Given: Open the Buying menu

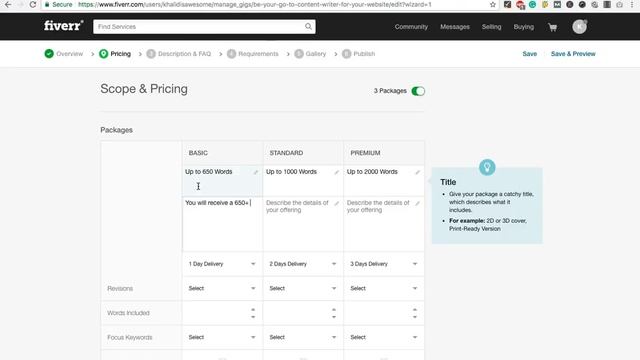Looking at the screenshot, I should point(524,27).
